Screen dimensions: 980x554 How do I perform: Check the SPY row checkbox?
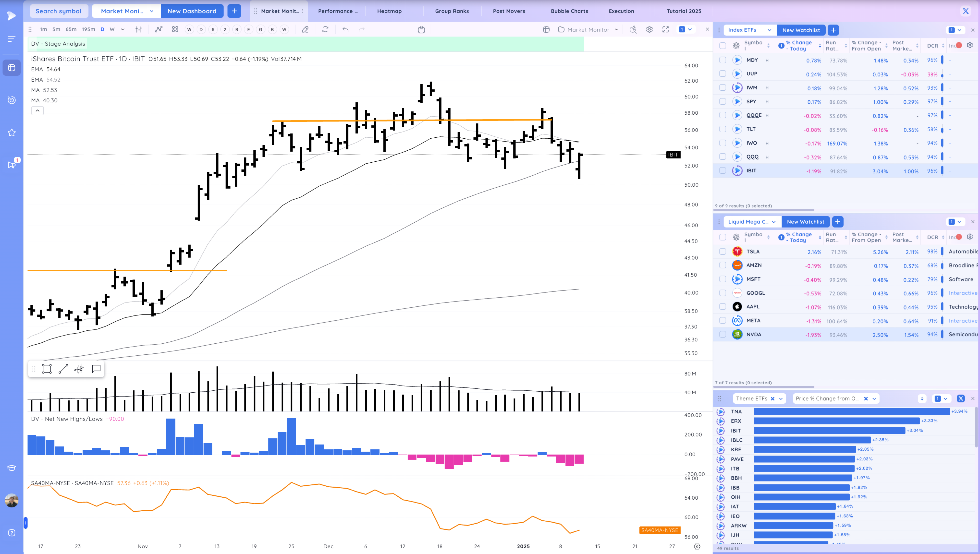[722, 102]
